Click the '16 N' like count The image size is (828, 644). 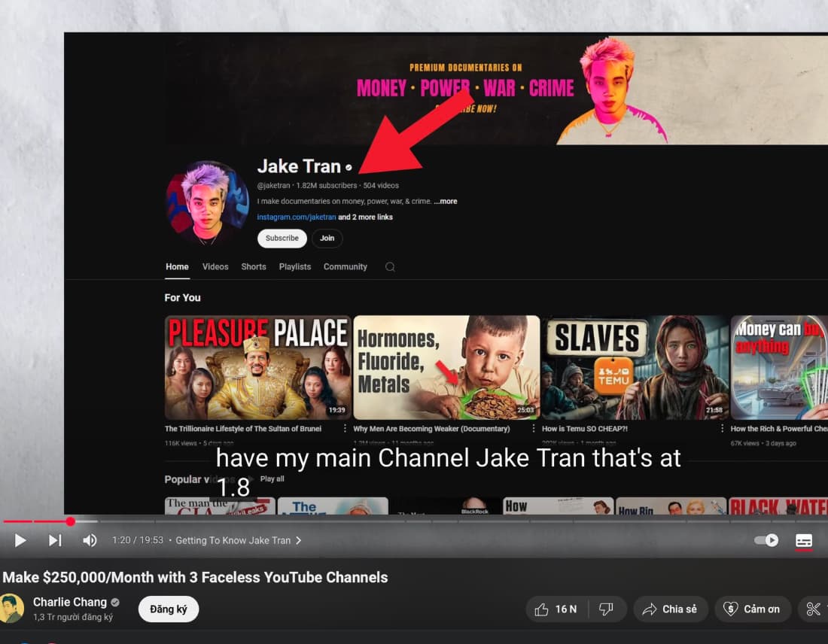pyautogui.click(x=565, y=609)
